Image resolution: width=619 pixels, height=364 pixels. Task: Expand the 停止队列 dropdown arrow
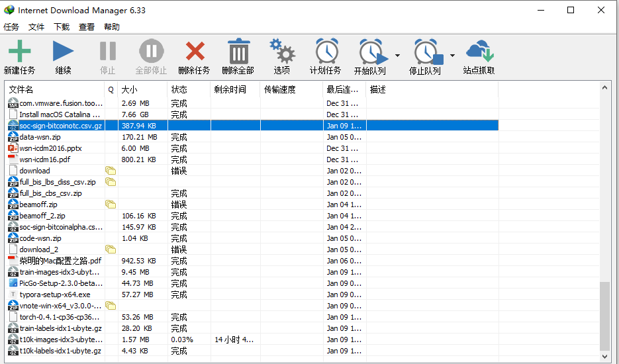pos(452,56)
